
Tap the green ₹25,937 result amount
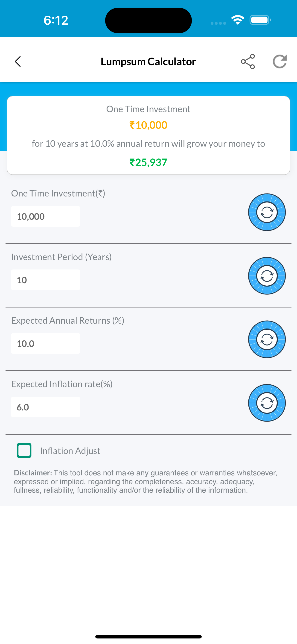click(148, 163)
